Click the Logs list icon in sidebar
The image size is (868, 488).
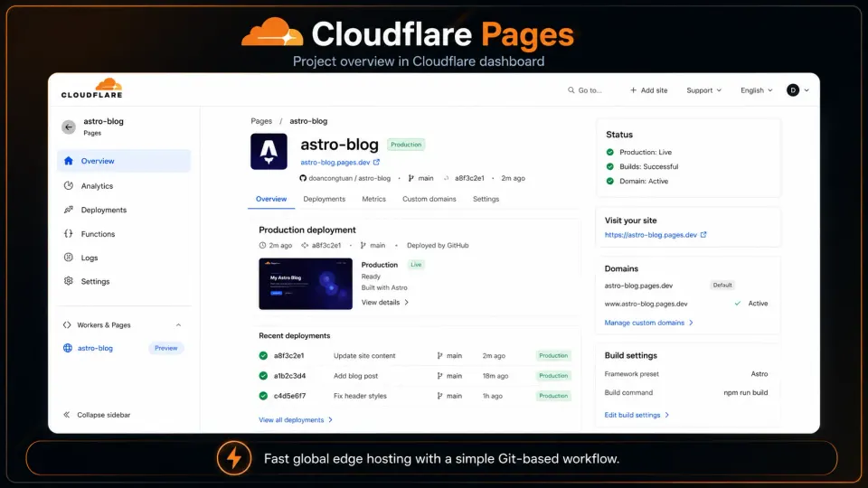click(68, 258)
